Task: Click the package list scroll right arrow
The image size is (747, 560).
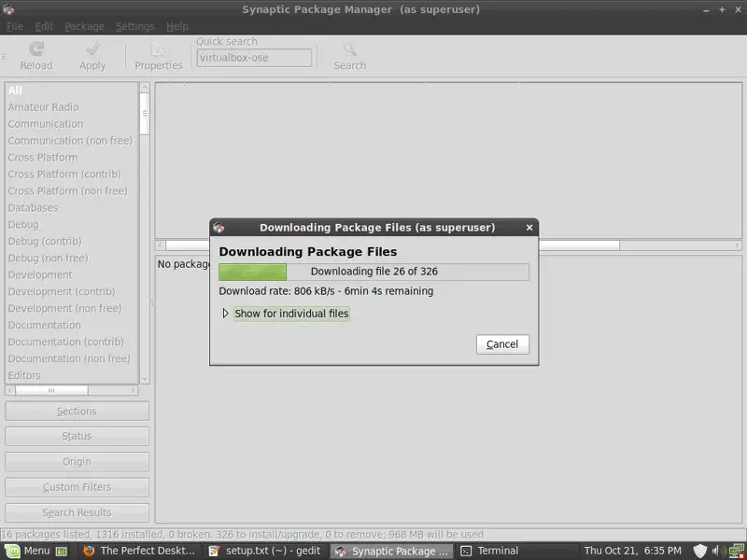Action: click(737, 245)
